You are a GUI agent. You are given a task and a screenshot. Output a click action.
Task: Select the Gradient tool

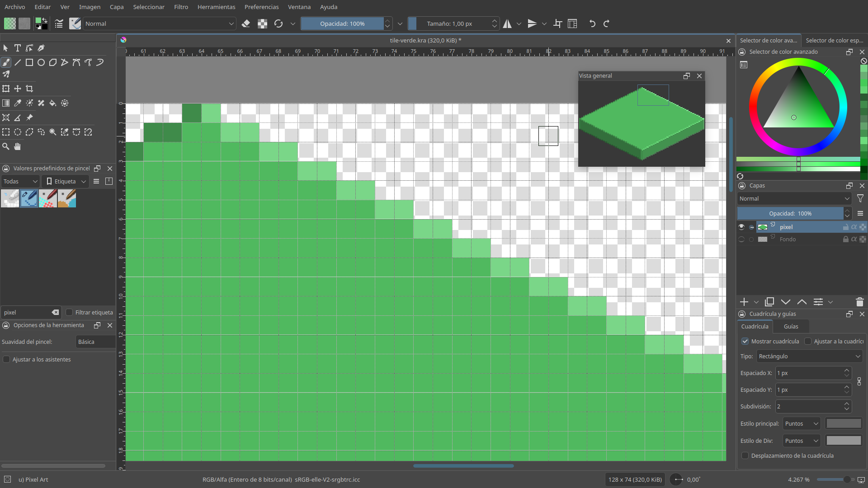tap(6, 103)
